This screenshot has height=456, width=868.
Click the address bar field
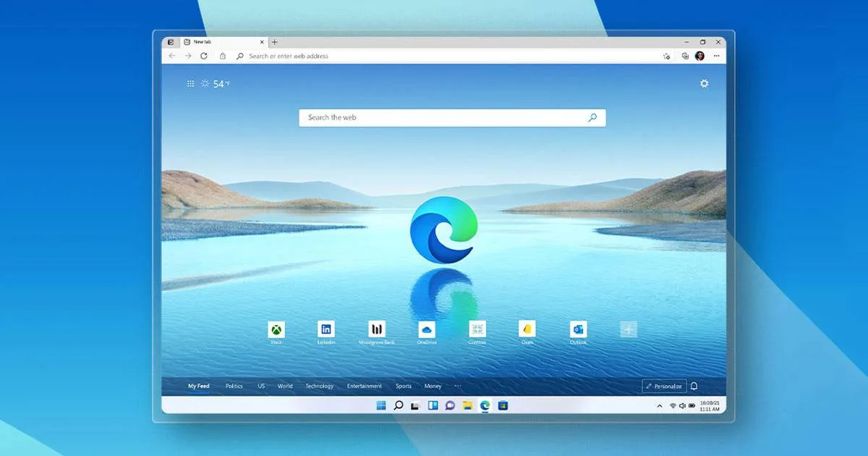pyautogui.click(x=448, y=56)
